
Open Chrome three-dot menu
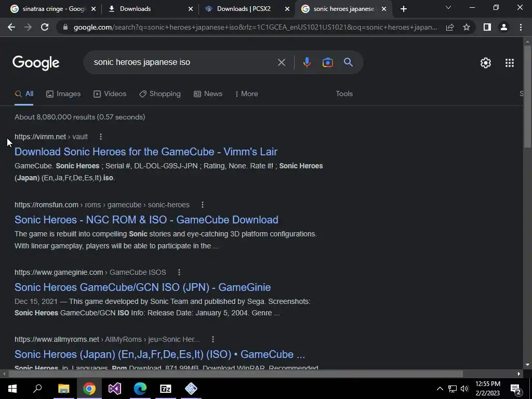pyautogui.click(x=521, y=27)
